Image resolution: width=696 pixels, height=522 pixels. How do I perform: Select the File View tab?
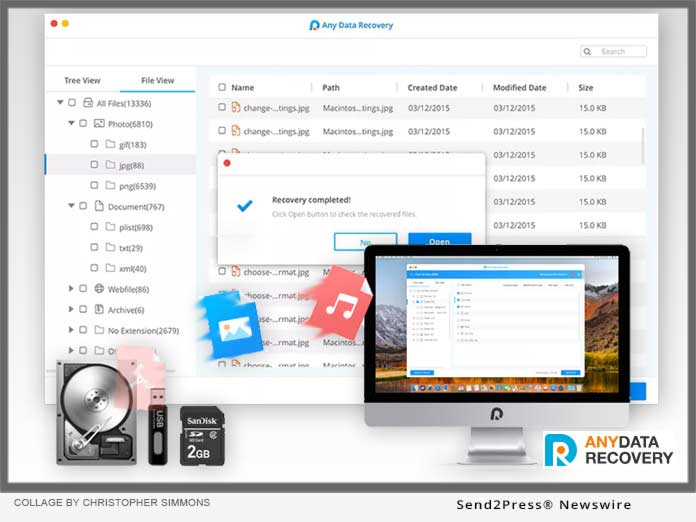(157, 81)
